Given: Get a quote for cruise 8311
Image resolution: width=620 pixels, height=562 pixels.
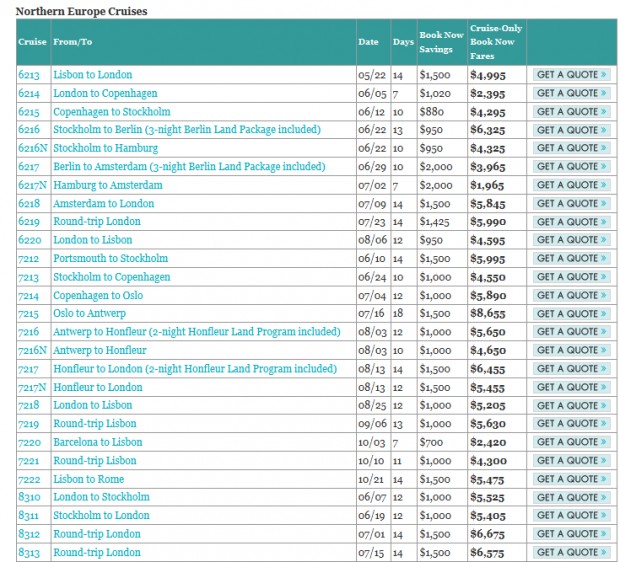Looking at the screenshot, I should click(x=571, y=515).
